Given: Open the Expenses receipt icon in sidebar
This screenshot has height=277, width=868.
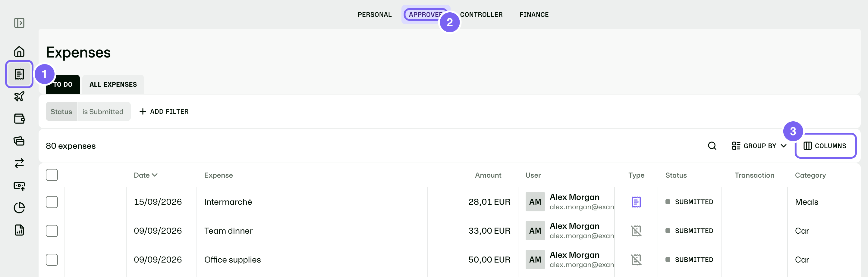Looking at the screenshot, I should [19, 74].
